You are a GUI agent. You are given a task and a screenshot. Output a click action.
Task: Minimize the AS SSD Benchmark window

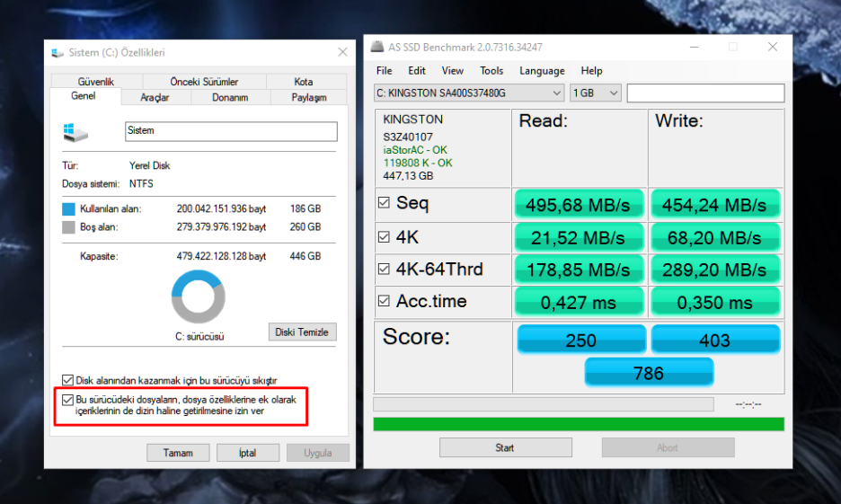click(x=694, y=47)
